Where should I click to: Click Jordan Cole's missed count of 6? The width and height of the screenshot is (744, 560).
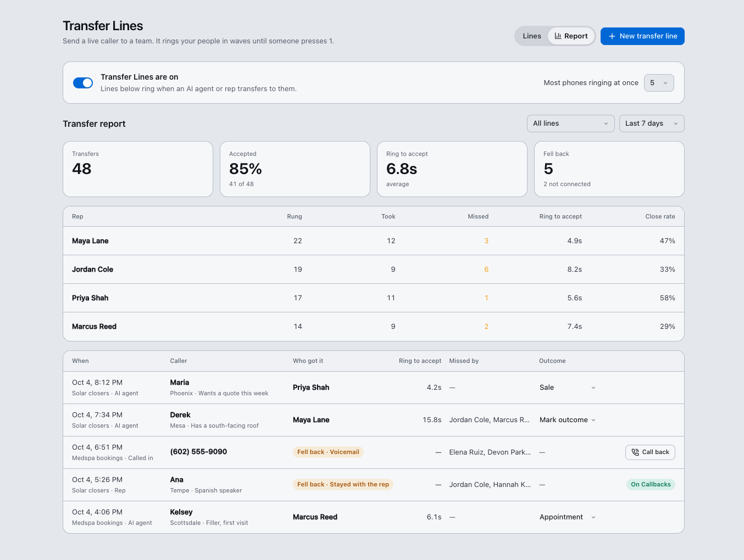coord(486,270)
